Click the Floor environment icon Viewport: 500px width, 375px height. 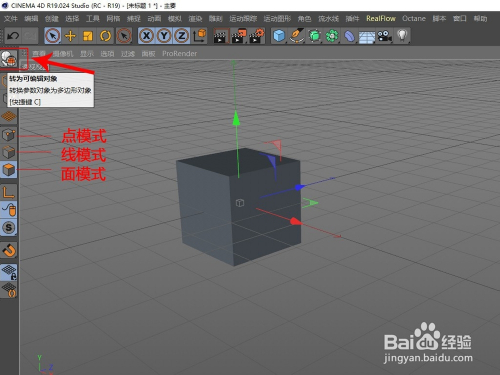367,36
